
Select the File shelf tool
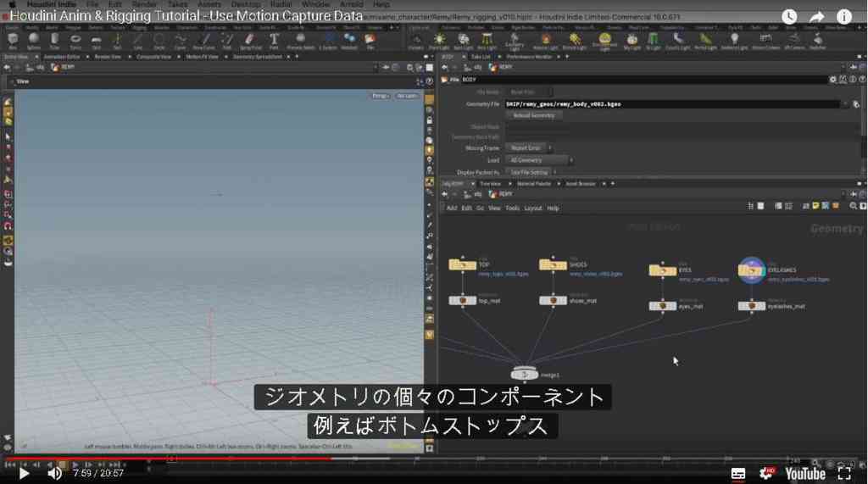coord(370,40)
